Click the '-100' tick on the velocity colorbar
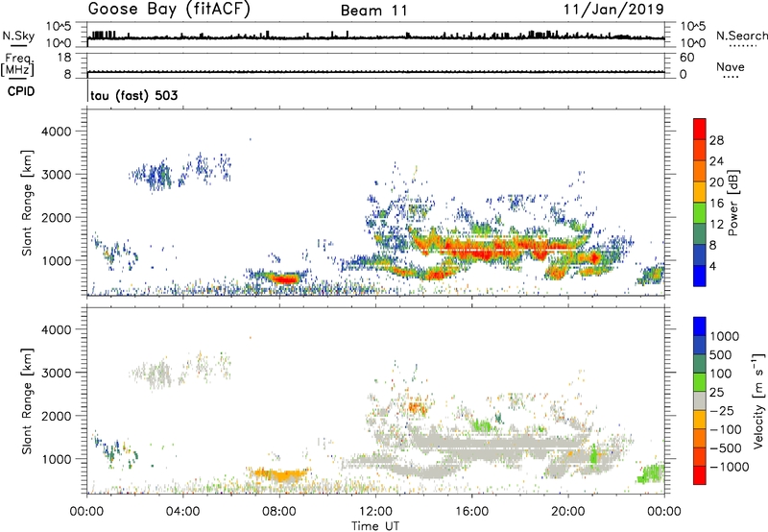This screenshot has width=768, height=532. coord(726,429)
